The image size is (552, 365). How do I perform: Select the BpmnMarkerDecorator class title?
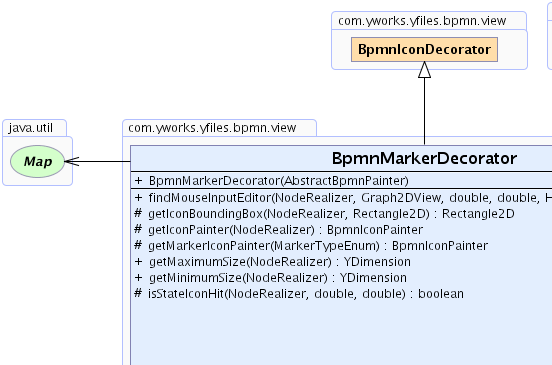click(x=424, y=158)
